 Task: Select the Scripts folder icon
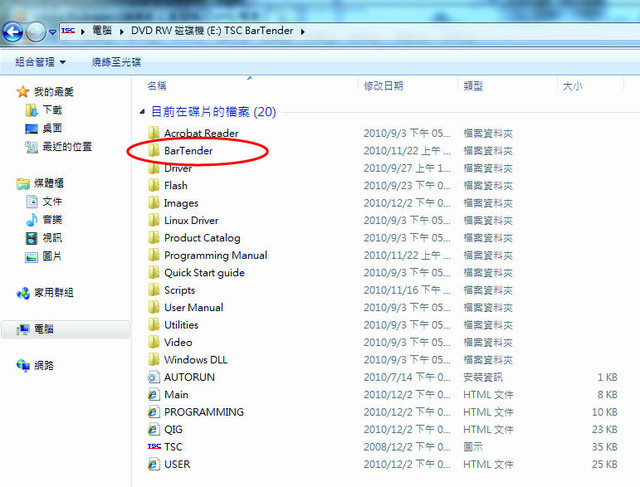(154, 290)
